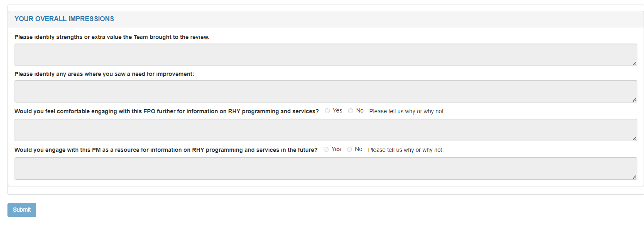The width and height of the screenshot is (644, 227).
Task: Focus the PM resource explanation text box
Action: point(326,168)
